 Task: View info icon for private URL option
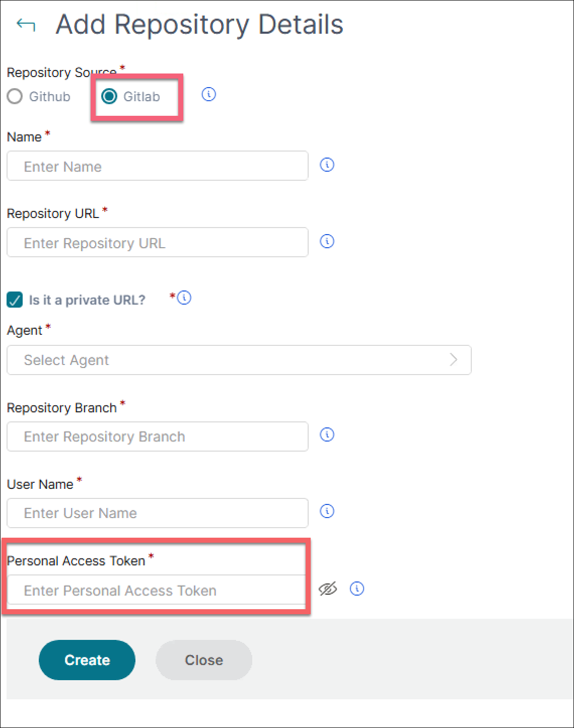tap(185, 298)
